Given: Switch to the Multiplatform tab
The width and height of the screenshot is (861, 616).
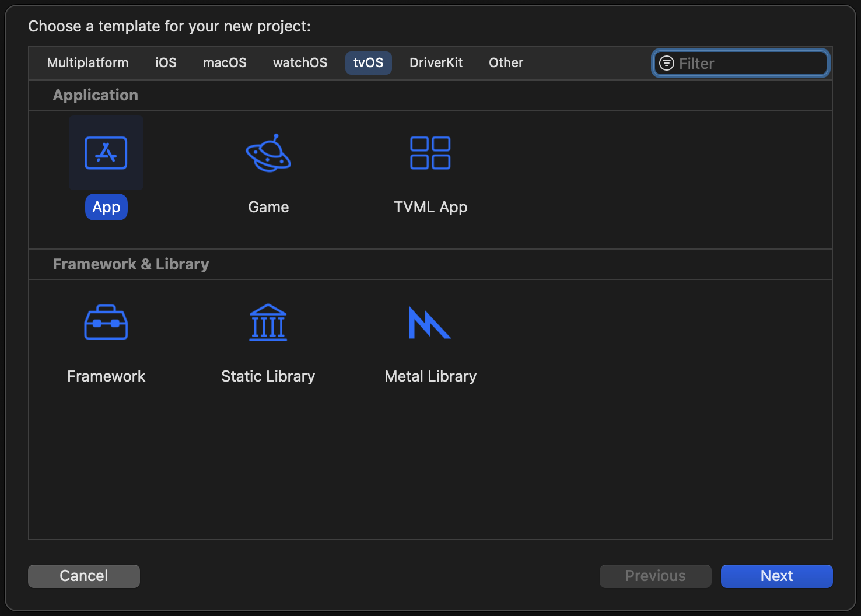Looking at the screenshot, I should click(x=88, y=62).
